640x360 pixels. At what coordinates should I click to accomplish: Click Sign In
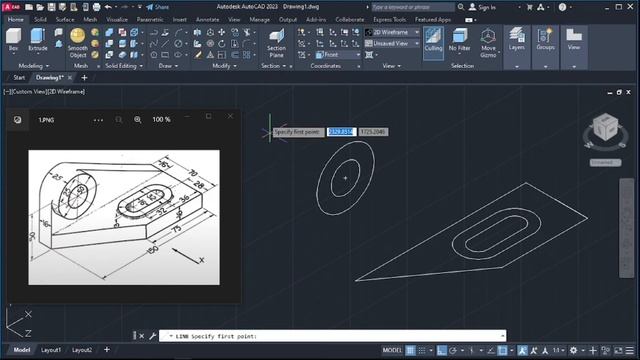click(x=482, y=7)
